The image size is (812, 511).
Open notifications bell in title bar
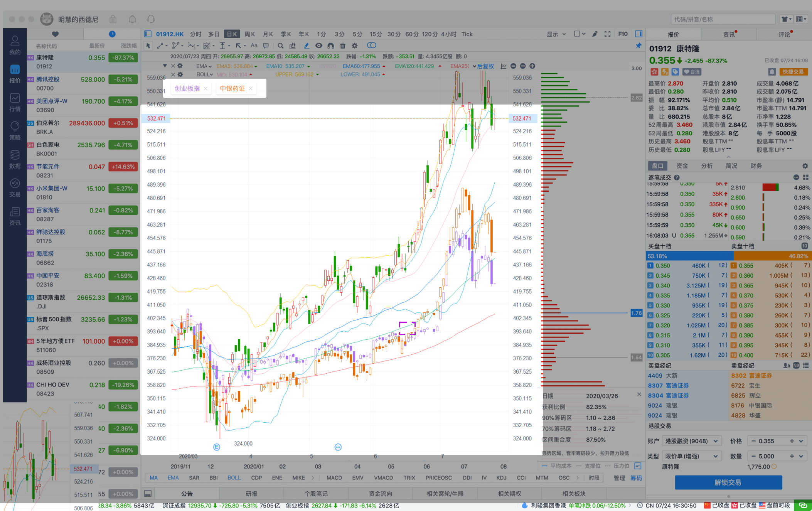(x=132, y=19)
